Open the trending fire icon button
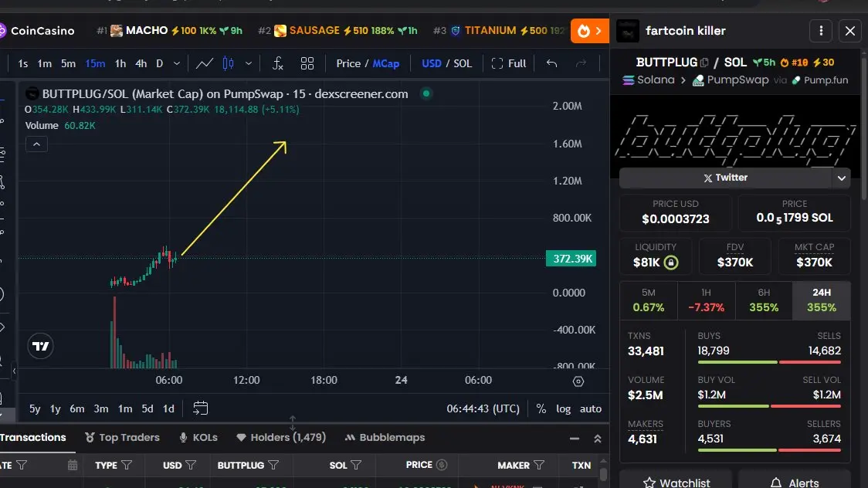Image resolution: width=868 pixels, height=488 pixels. pyautogui.click(x=589, y=31)
